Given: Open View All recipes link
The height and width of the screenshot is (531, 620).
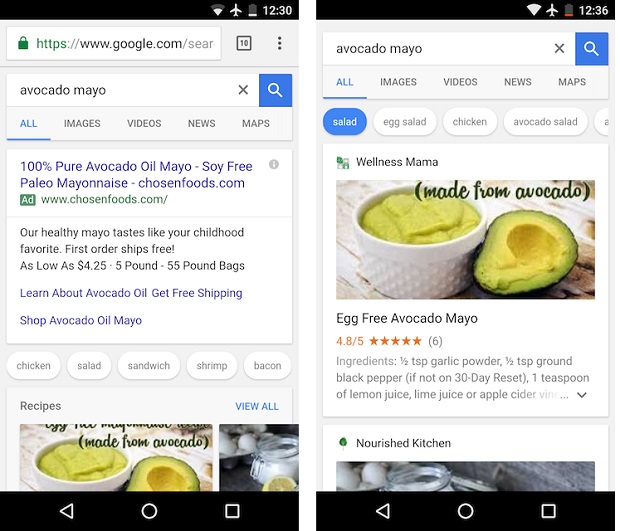Looking at the screenshot, I should click(x=257, y=406).
